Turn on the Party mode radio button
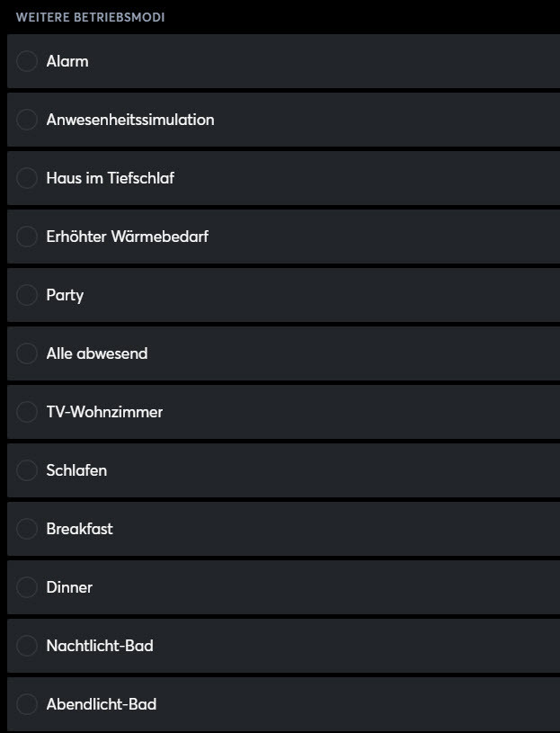Screen dimensions: 560x733 tap(27, 295)
